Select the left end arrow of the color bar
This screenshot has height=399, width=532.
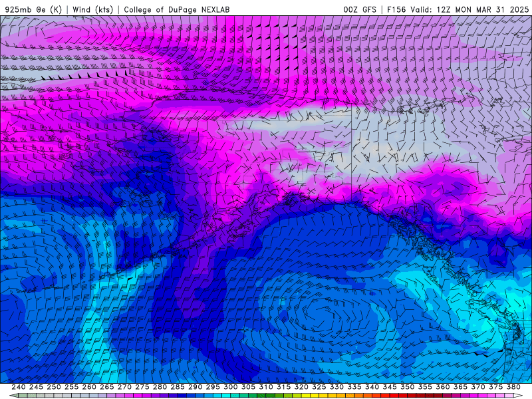click(14, 396)
